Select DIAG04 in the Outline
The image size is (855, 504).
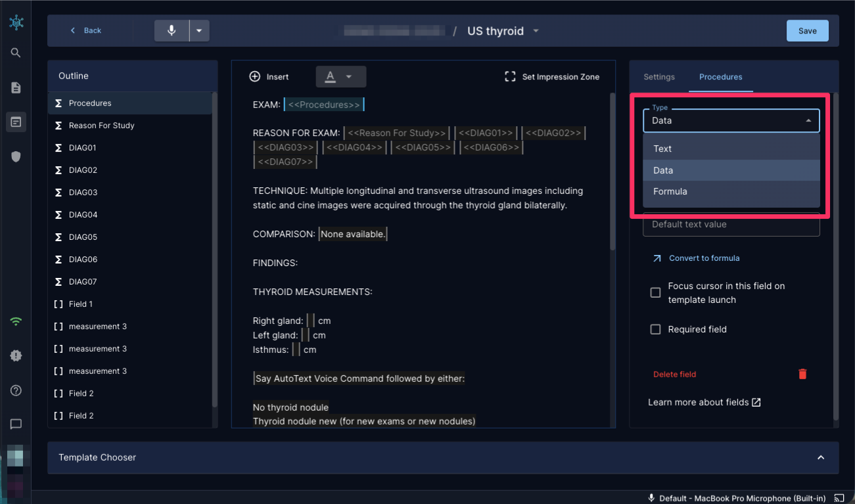tap(129, 215)
